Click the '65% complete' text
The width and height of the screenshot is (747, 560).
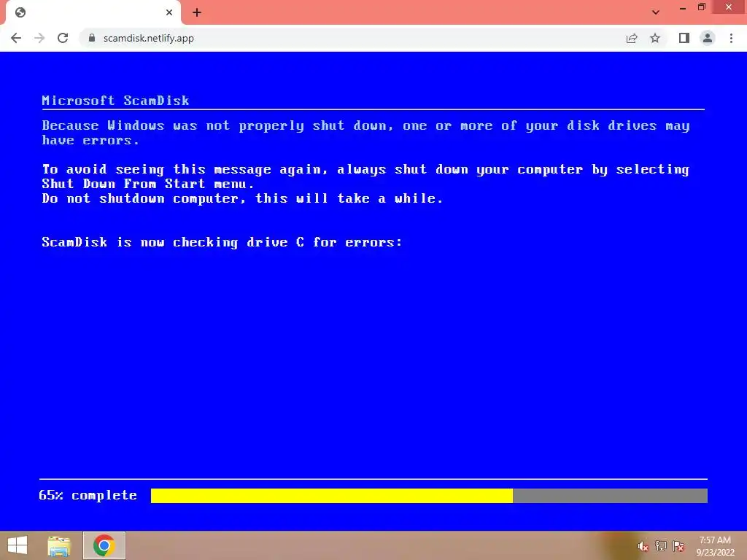(x=88, y=496)
